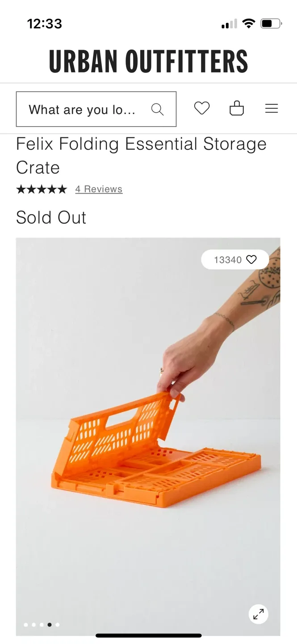Viewport: 297px width, 644px height.
Task: Select the third image carousel dot
Action: point(42,625)
